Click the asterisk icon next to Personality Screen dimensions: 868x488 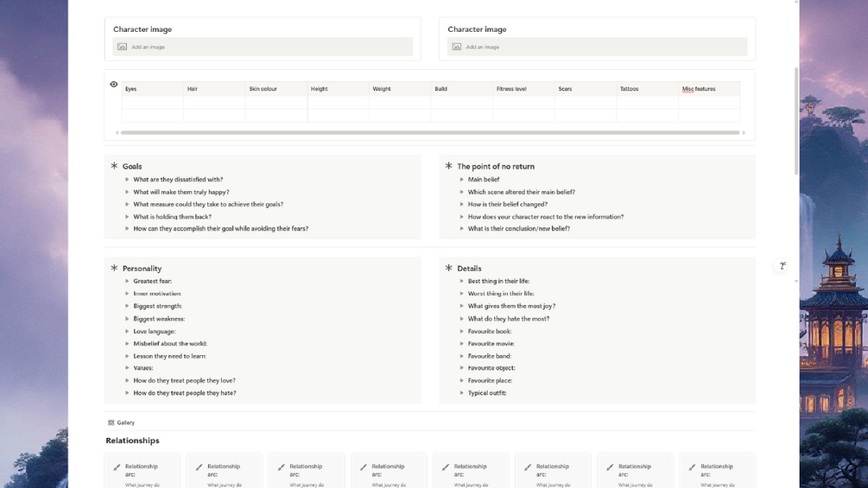tap(114, 269)
